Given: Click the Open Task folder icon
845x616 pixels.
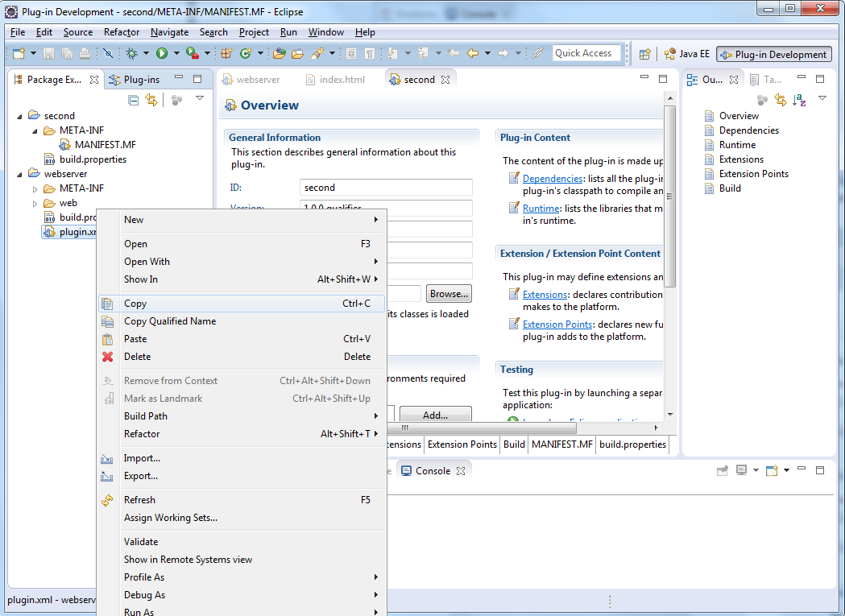Looking at the screenshot, I should coord(297,53).
